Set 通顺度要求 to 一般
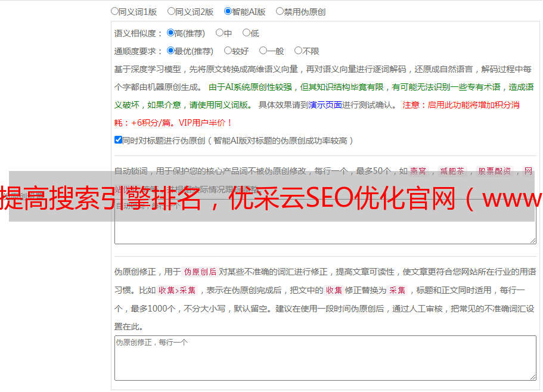 click(x=263, y=51)
